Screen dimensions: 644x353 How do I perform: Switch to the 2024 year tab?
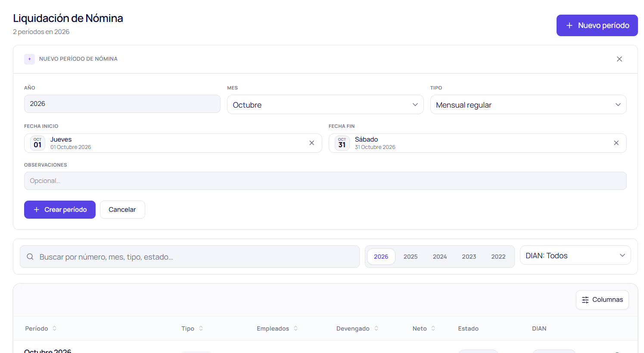pos(440,257)
